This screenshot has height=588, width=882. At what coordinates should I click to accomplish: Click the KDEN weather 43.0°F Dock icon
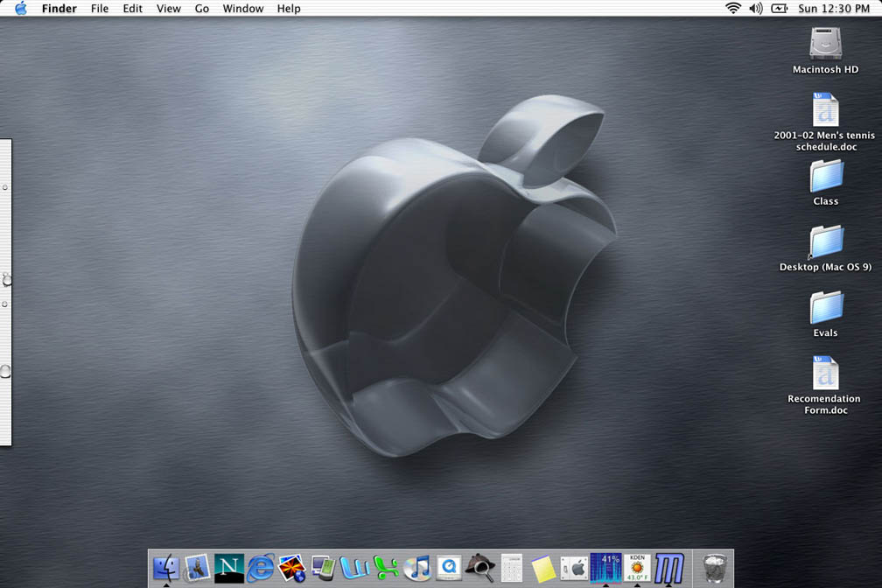click(x=637, y=568)
